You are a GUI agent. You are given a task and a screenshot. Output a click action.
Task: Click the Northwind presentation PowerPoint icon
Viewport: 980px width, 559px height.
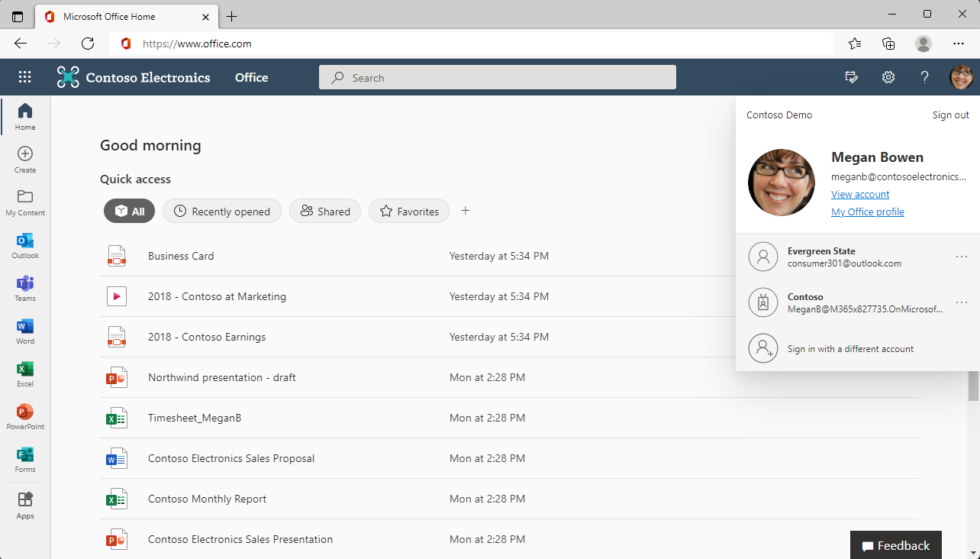pyautogui.click(x=116, y=377)
